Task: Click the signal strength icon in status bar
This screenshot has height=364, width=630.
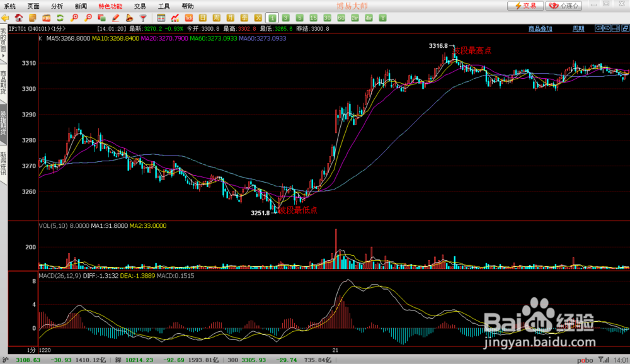Action: [x=604, y=360]
